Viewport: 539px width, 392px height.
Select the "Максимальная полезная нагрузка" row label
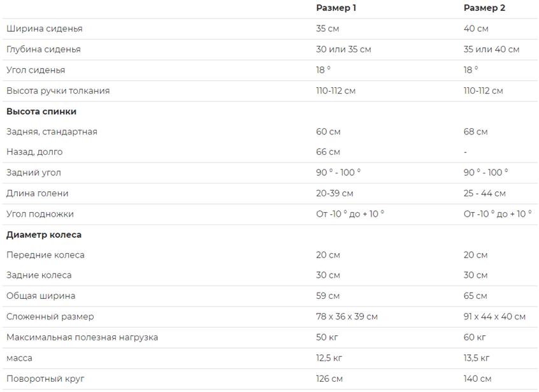tap(82, 337)
